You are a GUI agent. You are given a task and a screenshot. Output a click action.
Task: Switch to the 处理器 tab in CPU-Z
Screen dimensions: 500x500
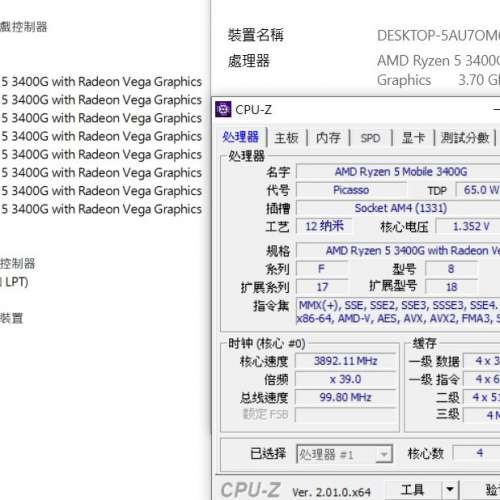(241, 137)
